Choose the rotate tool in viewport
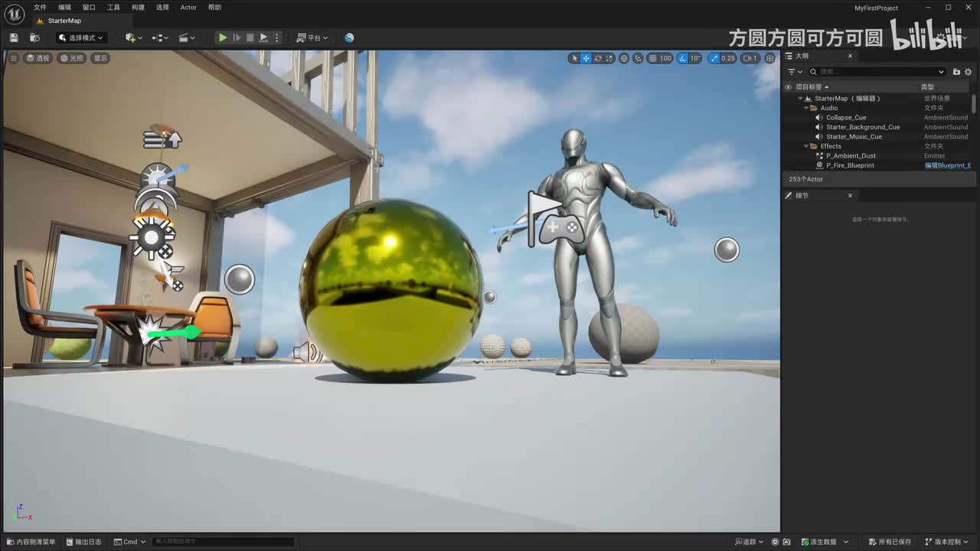 pyautogui.click(x=598, y=58)
